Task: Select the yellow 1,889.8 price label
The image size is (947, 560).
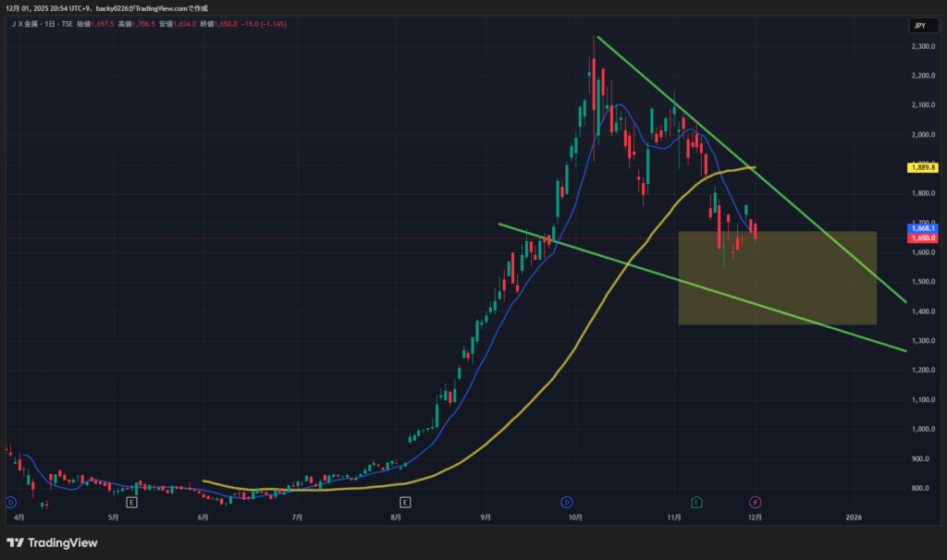Action: coord(924,168)
